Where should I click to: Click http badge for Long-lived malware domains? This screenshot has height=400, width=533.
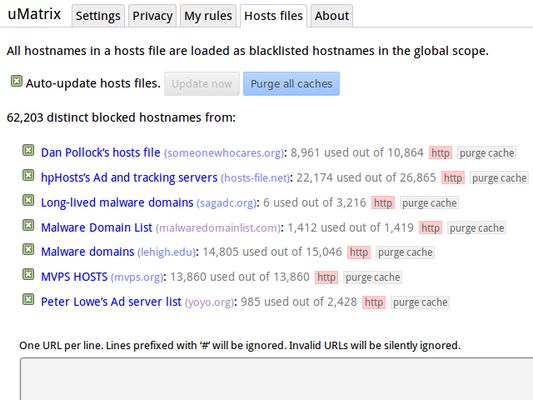point(383,203)
